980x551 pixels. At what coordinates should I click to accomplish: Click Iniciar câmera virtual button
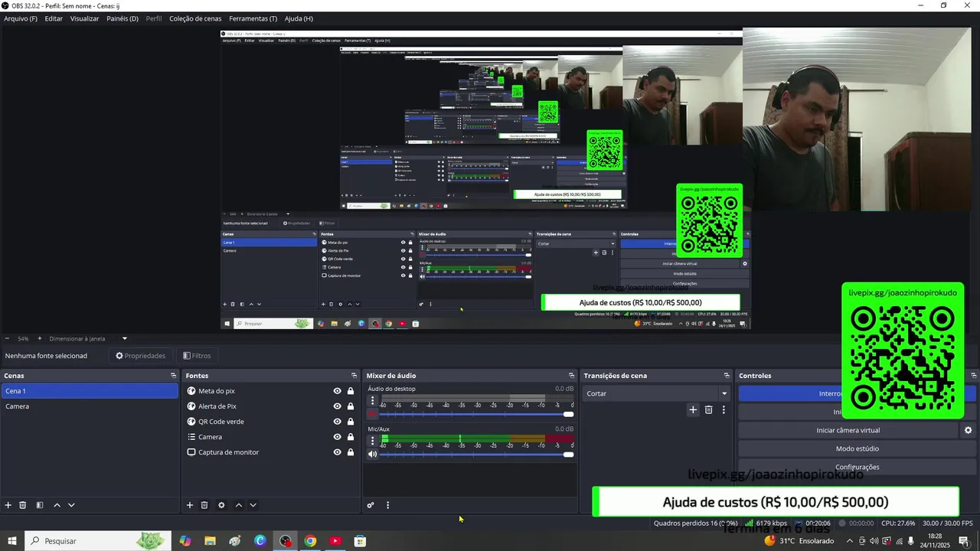pos(848,430)
